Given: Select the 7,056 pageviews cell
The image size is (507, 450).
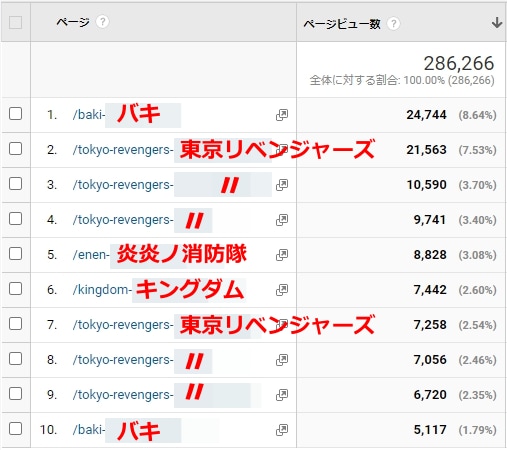Looking at the screenshot, I should pos(430,360).
